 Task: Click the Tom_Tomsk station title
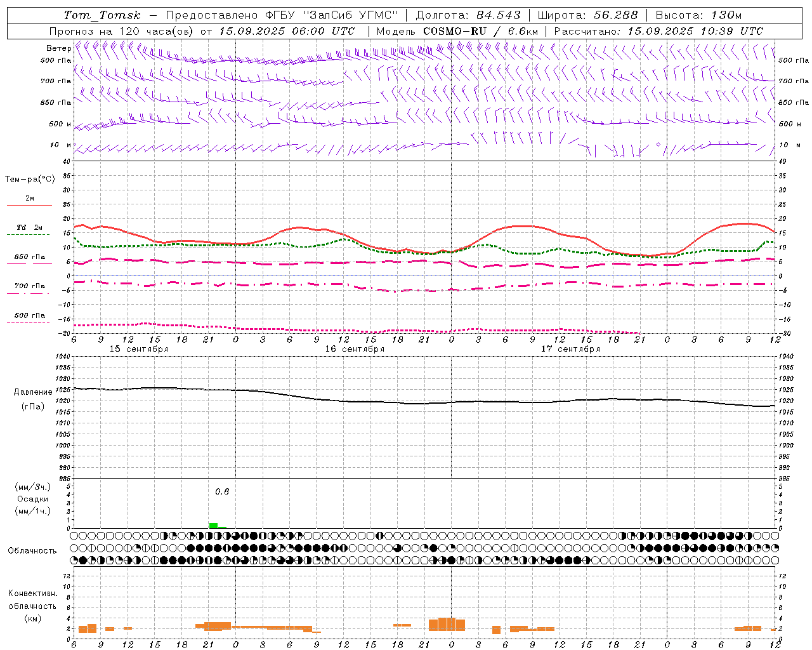102,15
